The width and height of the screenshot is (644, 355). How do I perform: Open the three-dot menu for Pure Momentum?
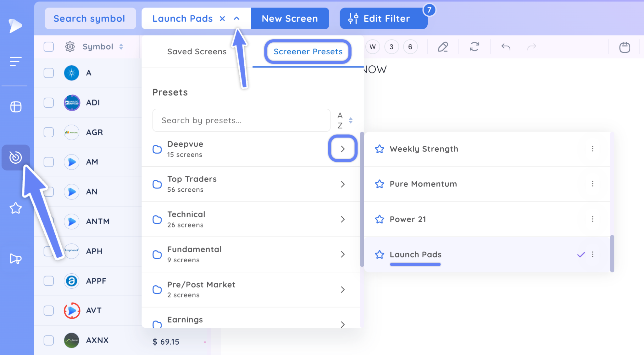[593, 184]
